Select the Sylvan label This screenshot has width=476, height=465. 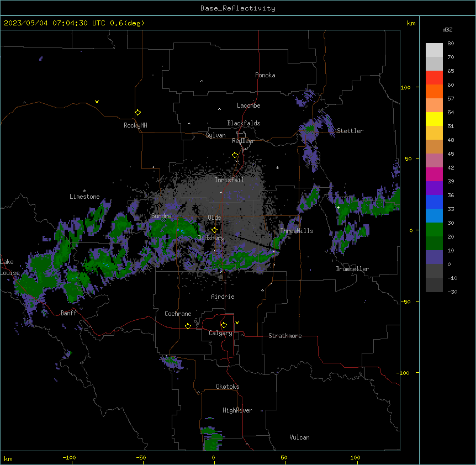point(215,135)
